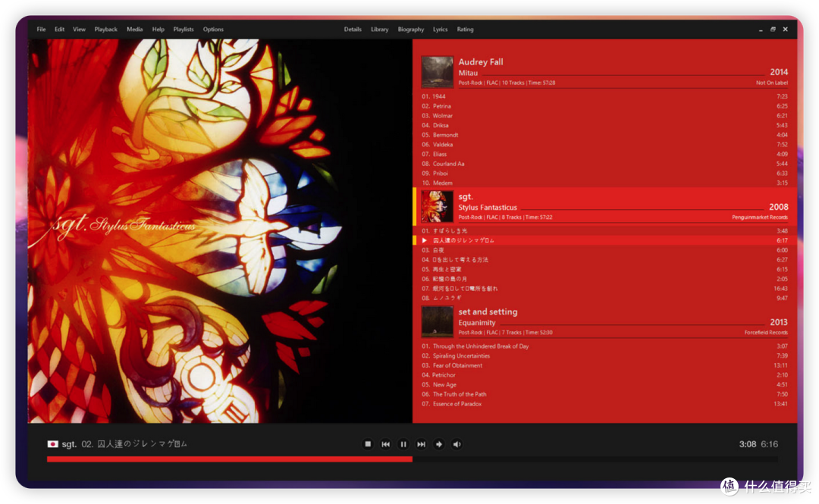Screen dimensions: 819x504
Task: Pause the currently playing song
Action: point(403,444)
